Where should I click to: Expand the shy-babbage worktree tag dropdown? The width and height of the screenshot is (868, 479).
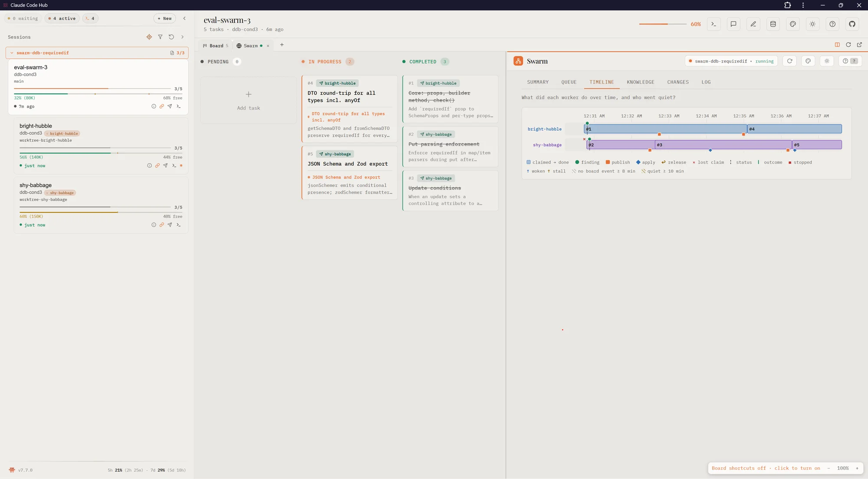[x=60, y=193]
